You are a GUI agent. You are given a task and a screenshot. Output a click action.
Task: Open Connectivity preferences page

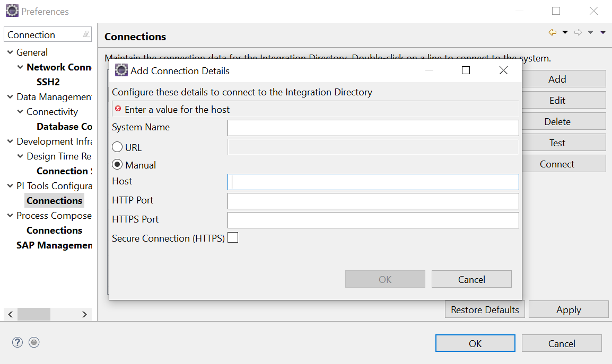(x=53, y=112)
